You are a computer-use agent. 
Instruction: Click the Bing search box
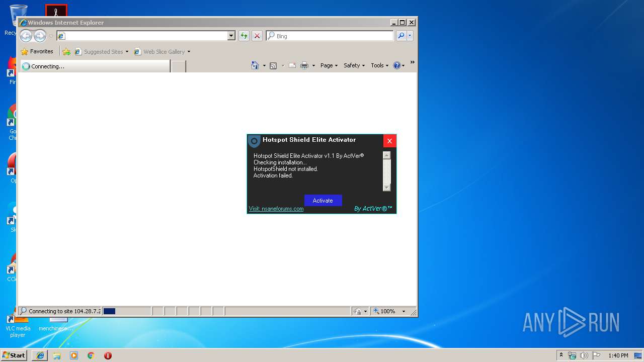click(330, 36)
